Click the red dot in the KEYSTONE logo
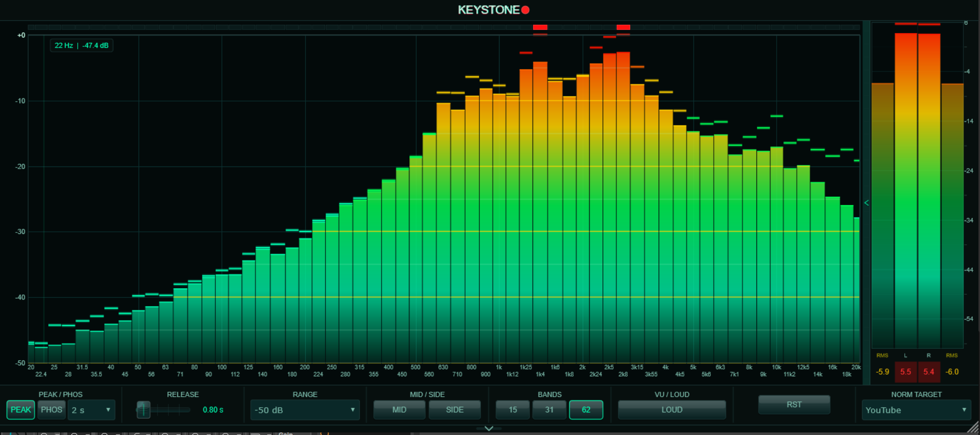 525,10
